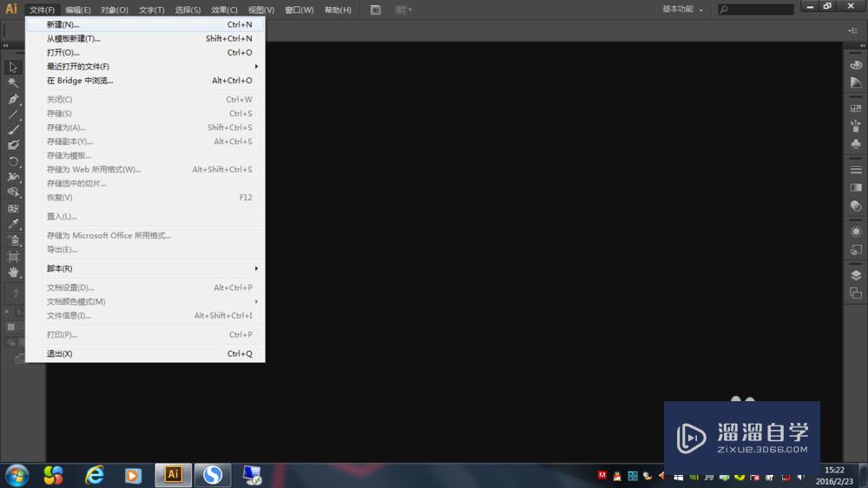This screenshot has width=868, height=488.
Task: Switch to Illustrator taskbar button
Action: click(174, 475)
